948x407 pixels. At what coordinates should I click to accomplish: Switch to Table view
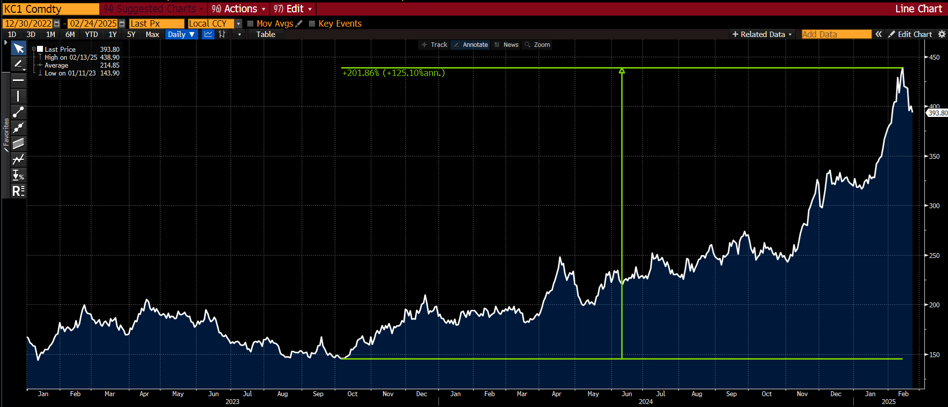pyautogui.click(x=265, y=34)
